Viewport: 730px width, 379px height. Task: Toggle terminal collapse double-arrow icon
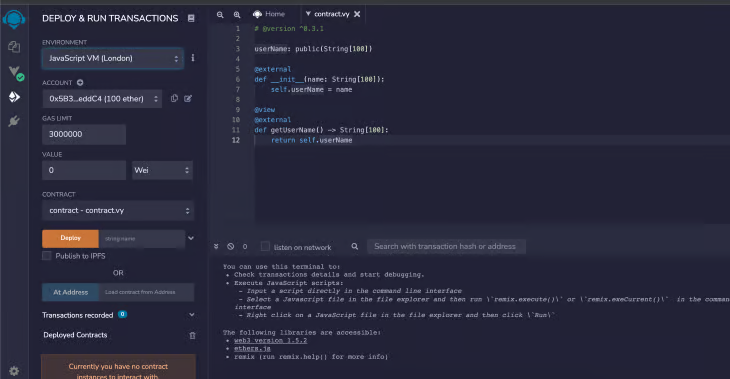tap(216, 246)
